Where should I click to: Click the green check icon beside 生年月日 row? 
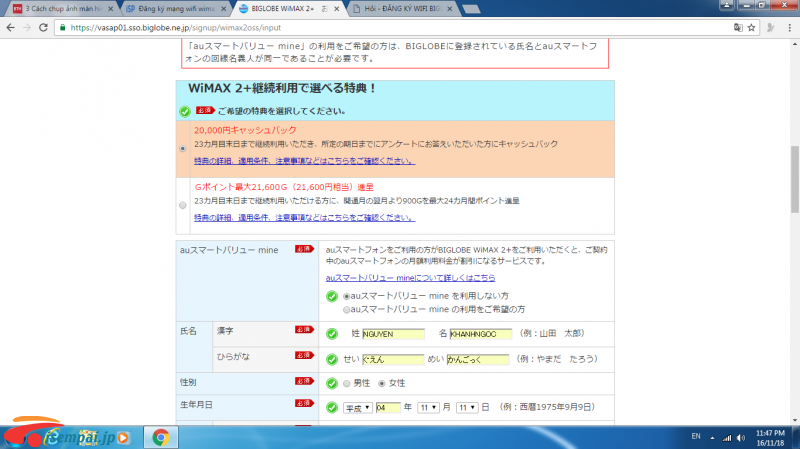point(332,407)
